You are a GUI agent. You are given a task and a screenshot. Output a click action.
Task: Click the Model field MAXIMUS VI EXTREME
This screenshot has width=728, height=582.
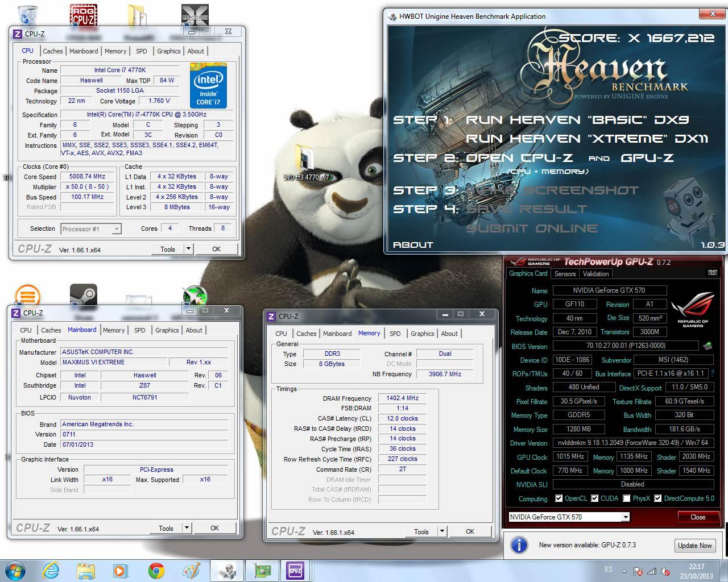(x=114, y=362)
